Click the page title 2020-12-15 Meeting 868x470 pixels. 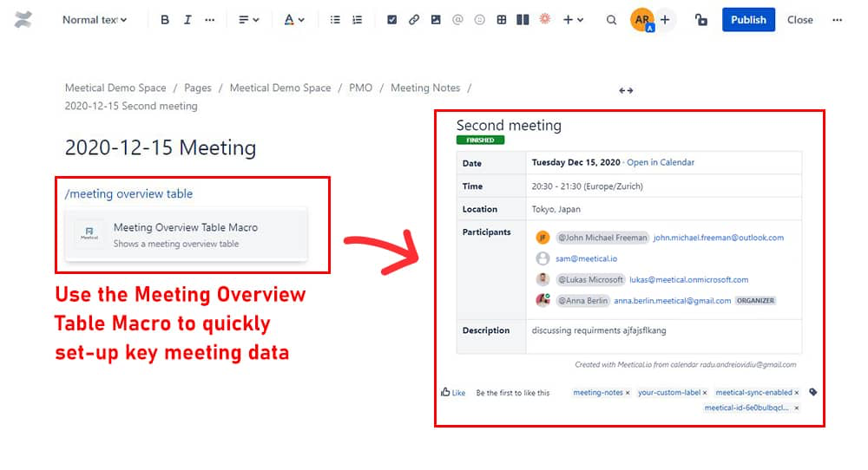[x=161, y=147]
